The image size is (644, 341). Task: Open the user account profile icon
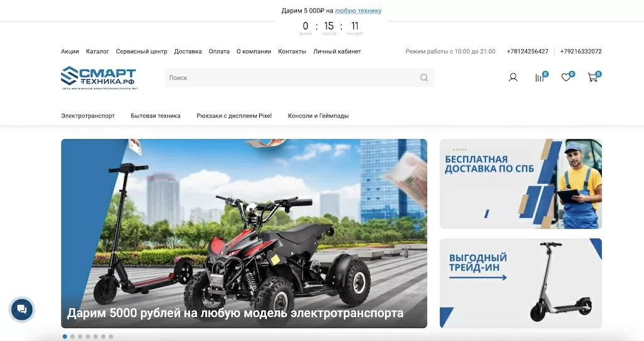[513, 77]
